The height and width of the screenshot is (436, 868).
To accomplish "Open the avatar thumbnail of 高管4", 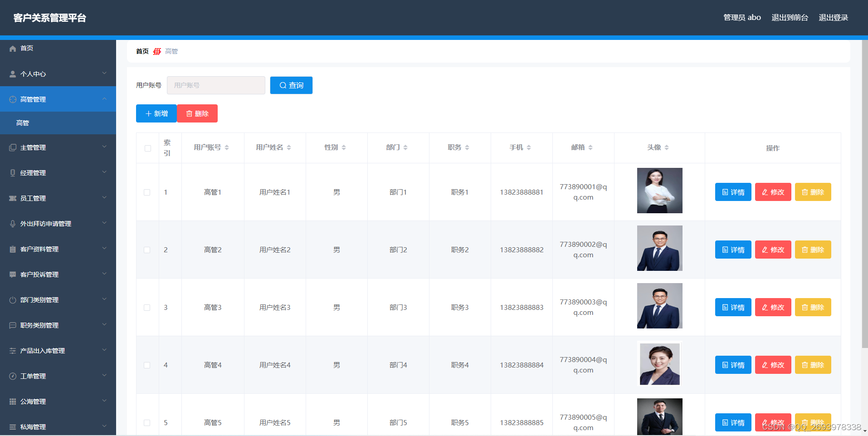I will coord(660,363).
